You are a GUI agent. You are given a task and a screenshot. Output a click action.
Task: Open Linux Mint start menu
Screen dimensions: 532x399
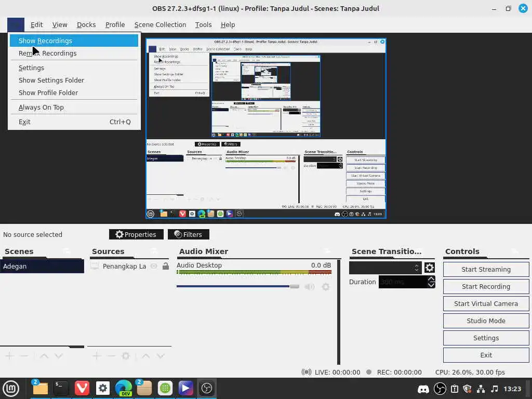11,389
